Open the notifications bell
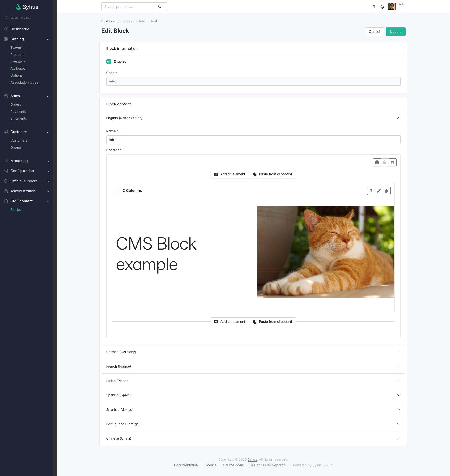Viewport: 450px width, 476px height. (x=382, y=7)
